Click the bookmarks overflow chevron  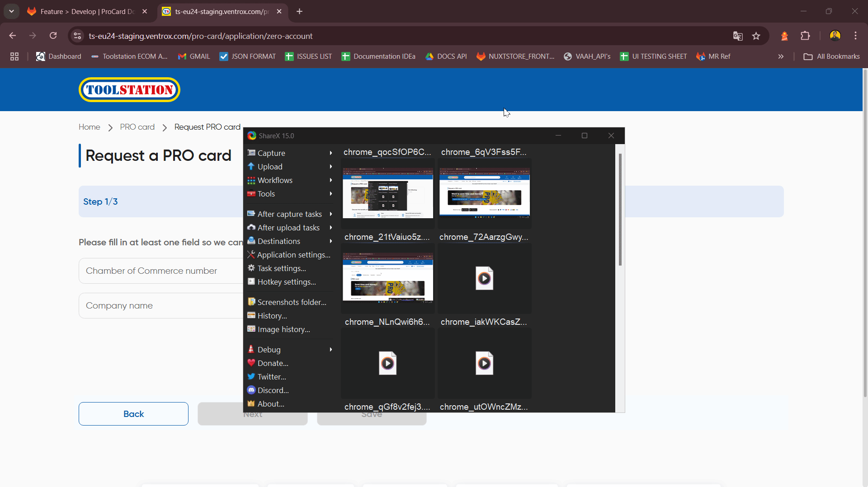click(780, 56)
